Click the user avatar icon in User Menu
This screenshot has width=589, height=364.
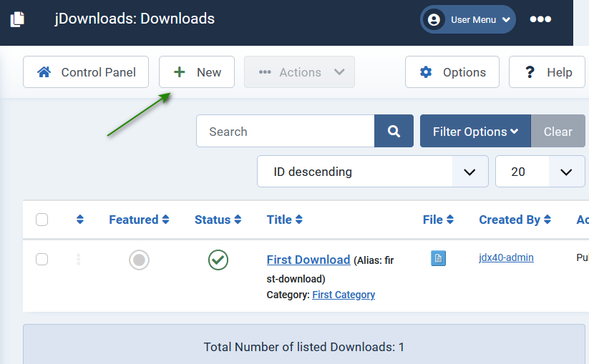click(x=434, y=19)
